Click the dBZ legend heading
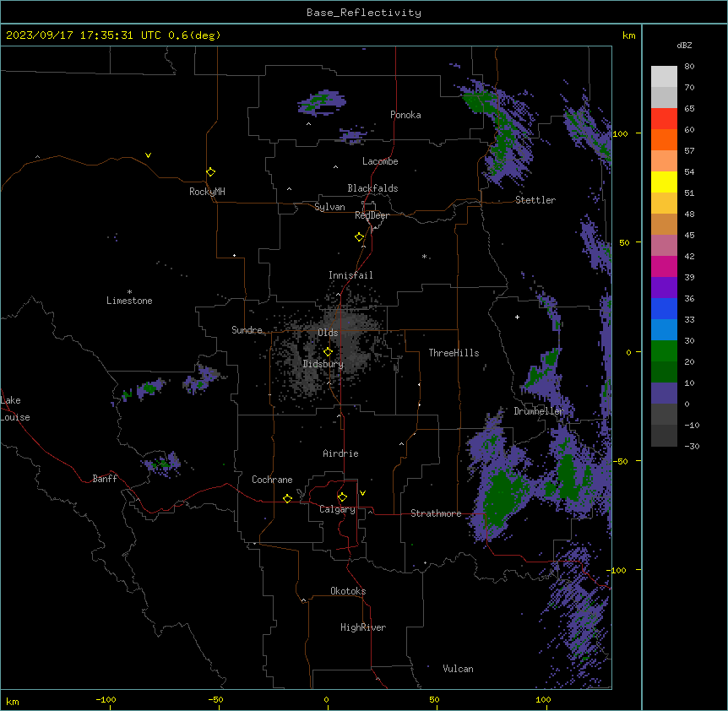 tap(684, 46)
